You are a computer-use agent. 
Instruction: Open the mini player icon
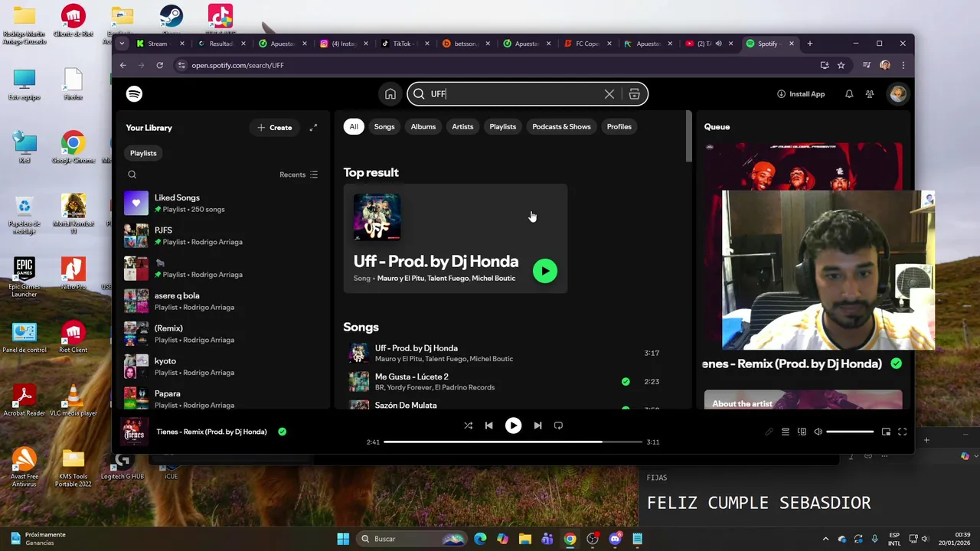[886, 432]
